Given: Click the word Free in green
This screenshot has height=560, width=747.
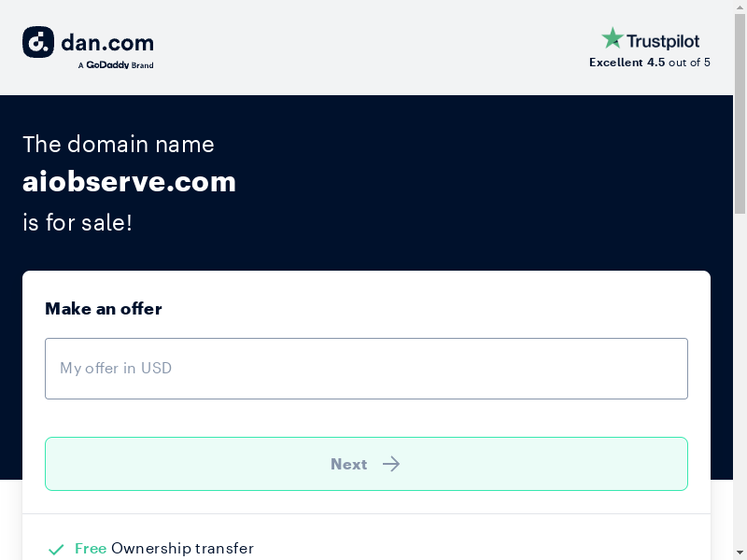Looking at the screenshot, I should [91, 549].
